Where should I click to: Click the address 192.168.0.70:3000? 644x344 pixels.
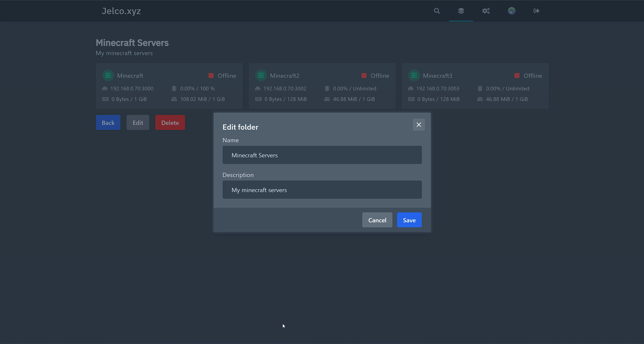[132, 88]
